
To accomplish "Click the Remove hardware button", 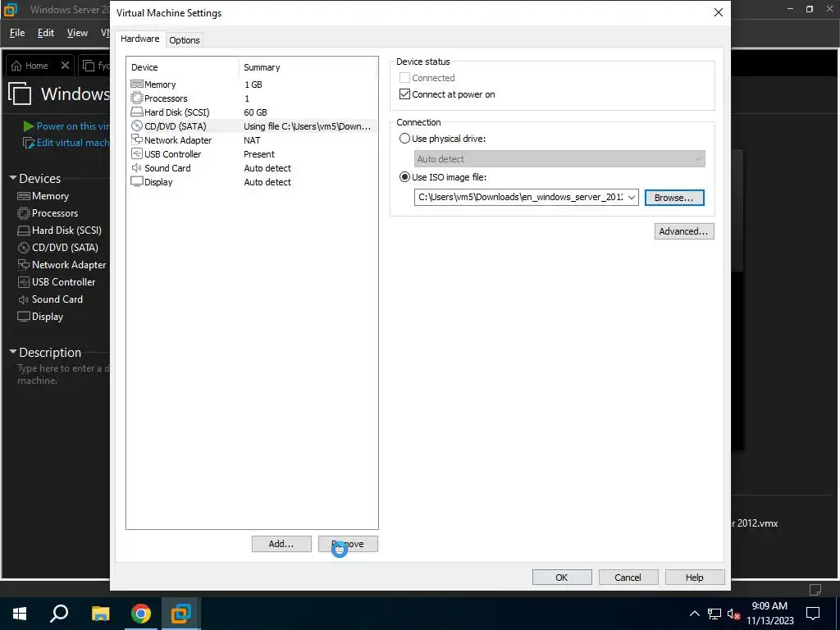I will click(x=348, y=544).
